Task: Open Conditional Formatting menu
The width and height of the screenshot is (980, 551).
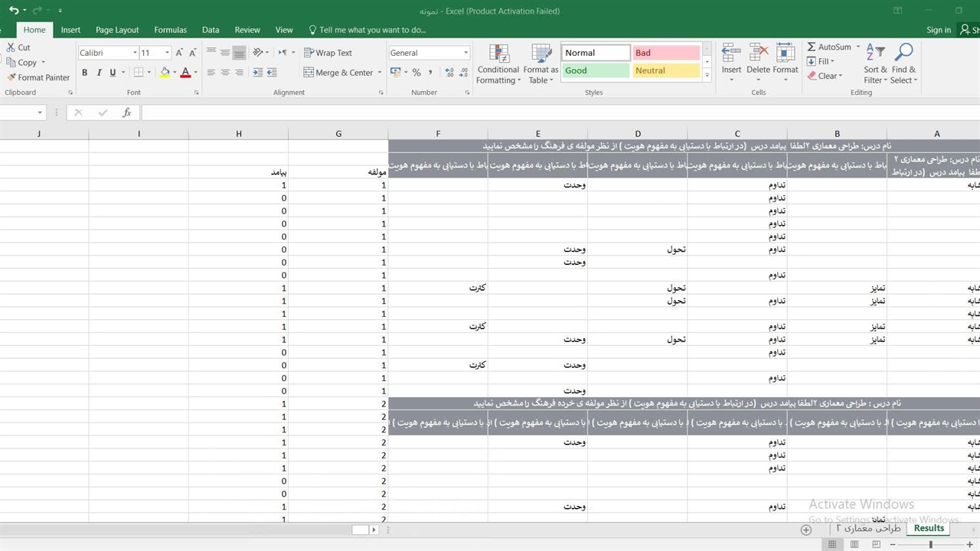Action: [x=498, y=64]
